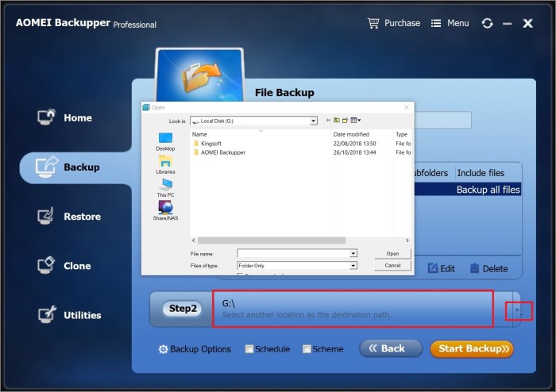Expand the File name dropdown arrow
Viewport: 556px width, 392px height.
coord(353,254)
